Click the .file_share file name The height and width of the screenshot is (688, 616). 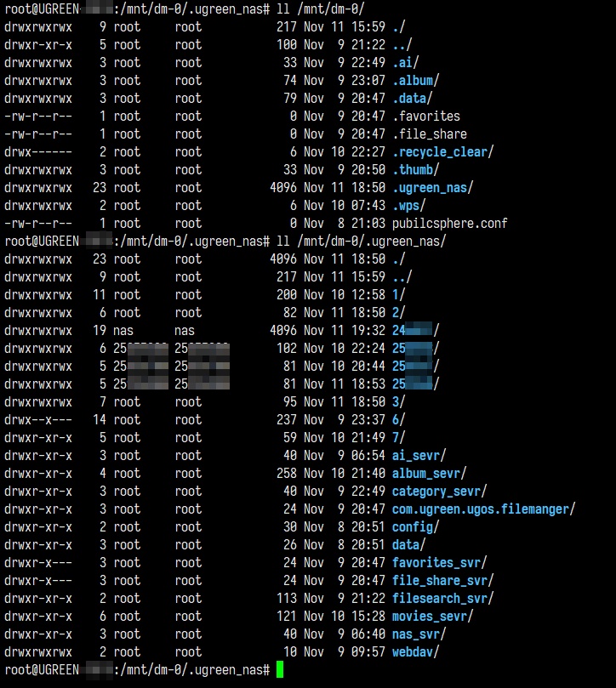(429, 134)
